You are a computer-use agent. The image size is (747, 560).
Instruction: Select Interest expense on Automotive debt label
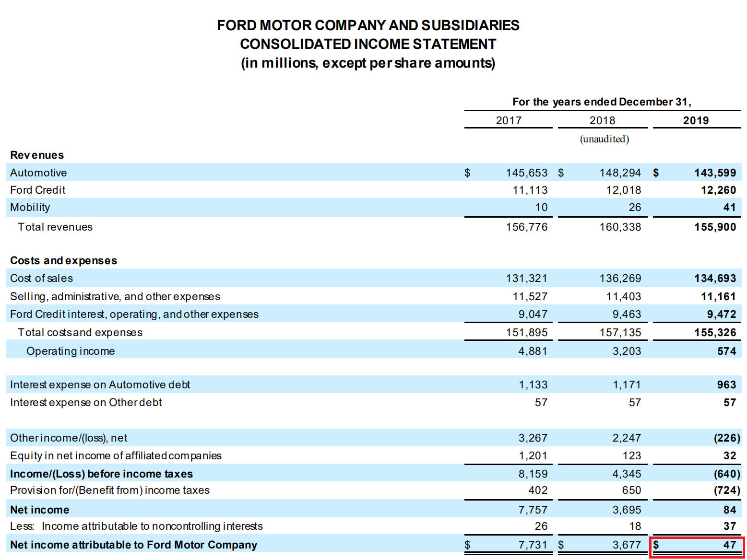[x=100, y=385]
